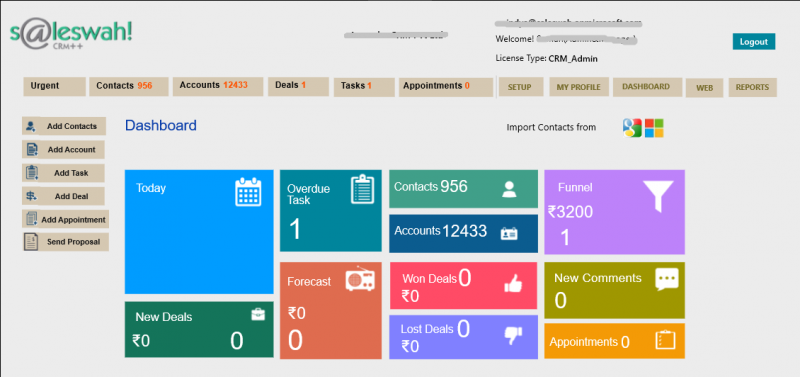Open the Appointments tab in top bar
This screenshot has width=800, height=377.
(x=446, y=87)
